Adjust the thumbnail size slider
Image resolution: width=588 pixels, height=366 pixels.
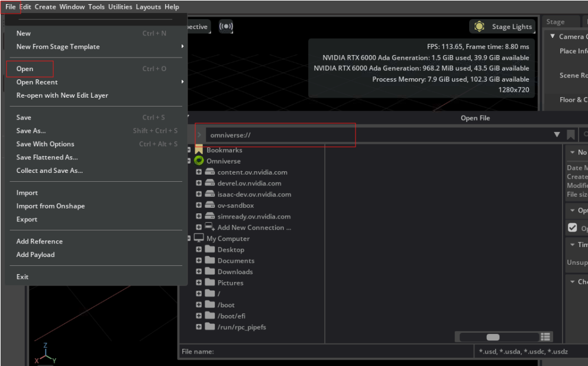click(492, 336)
